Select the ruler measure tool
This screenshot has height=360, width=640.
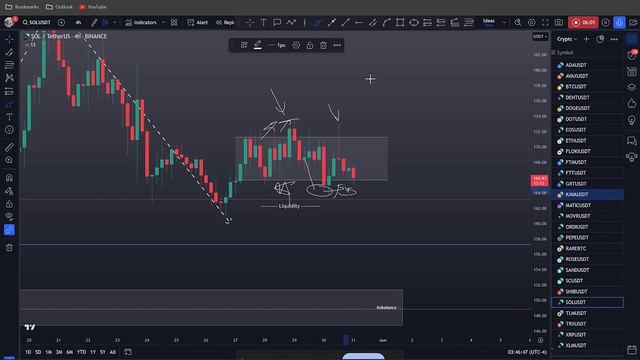pyautogui.click(x=9, y=147)
